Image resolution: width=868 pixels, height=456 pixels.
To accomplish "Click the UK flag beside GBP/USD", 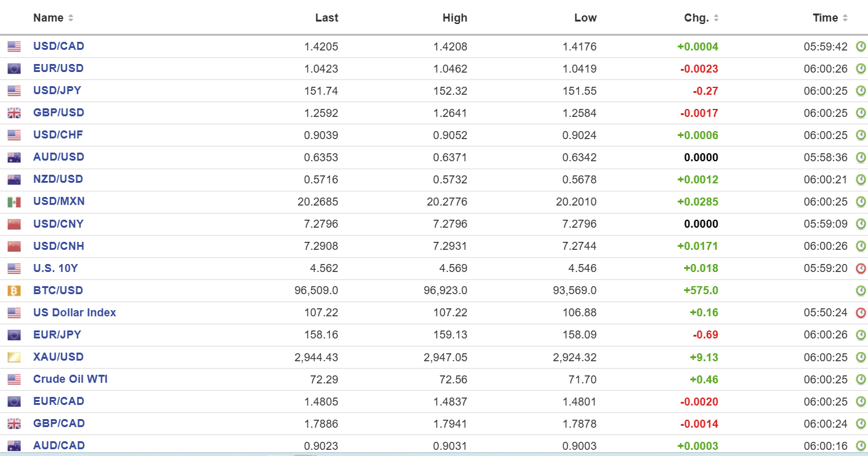I will pos(14,113).
